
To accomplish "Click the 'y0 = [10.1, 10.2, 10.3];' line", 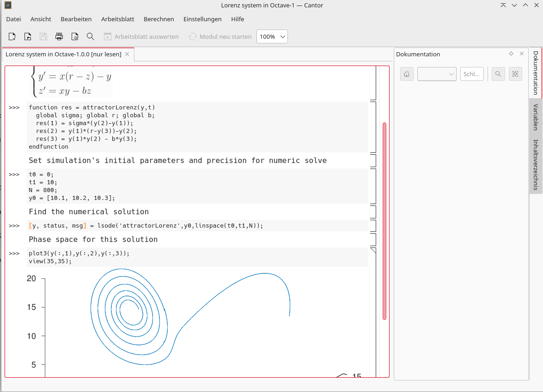I will pyautogui.click(x=72, y=198).
